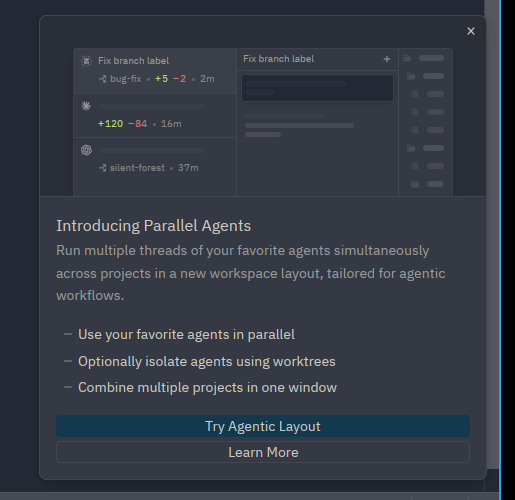The width and height of the screenshot is (515, 500).
Task: Click the vertical scrollbar at window's right edge
Action: point(491,233)
